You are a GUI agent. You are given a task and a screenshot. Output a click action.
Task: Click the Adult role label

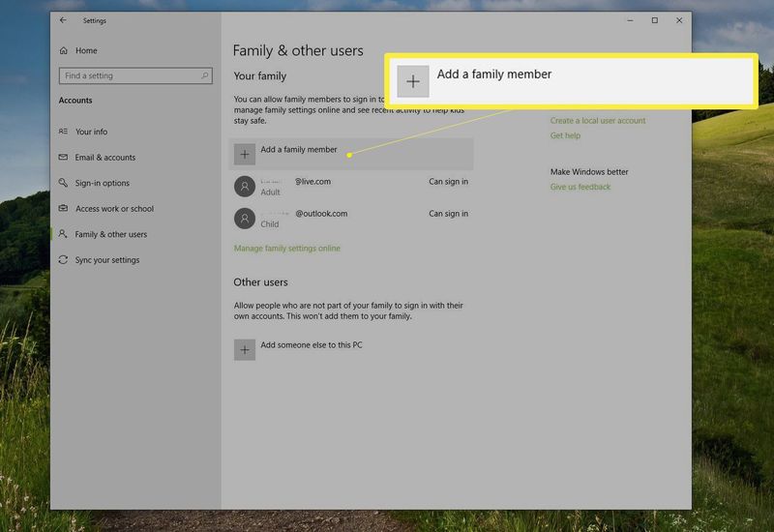point(270,192)
